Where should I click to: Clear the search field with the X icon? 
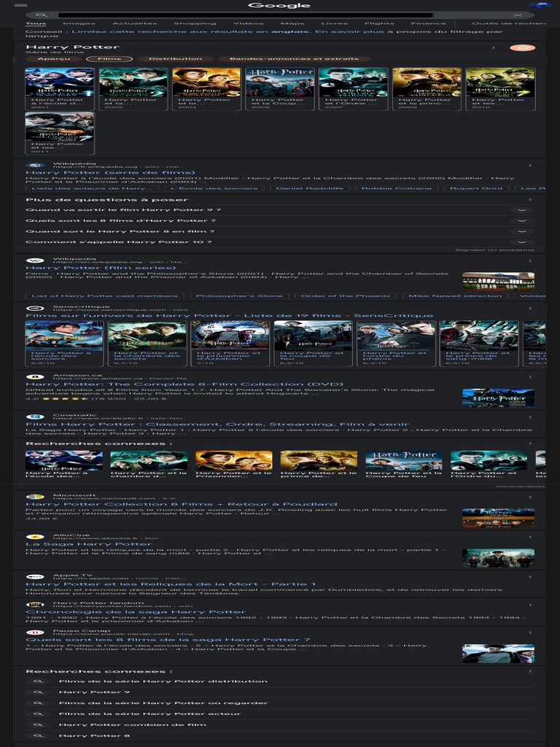tap(518, 15)
